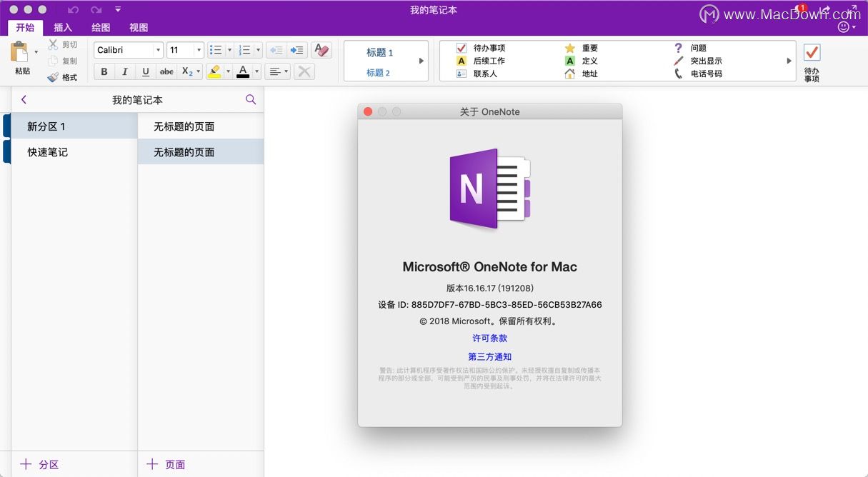Apply the 突出显示 highlight tag
This screenshot has height=477, width=868.
698,61
